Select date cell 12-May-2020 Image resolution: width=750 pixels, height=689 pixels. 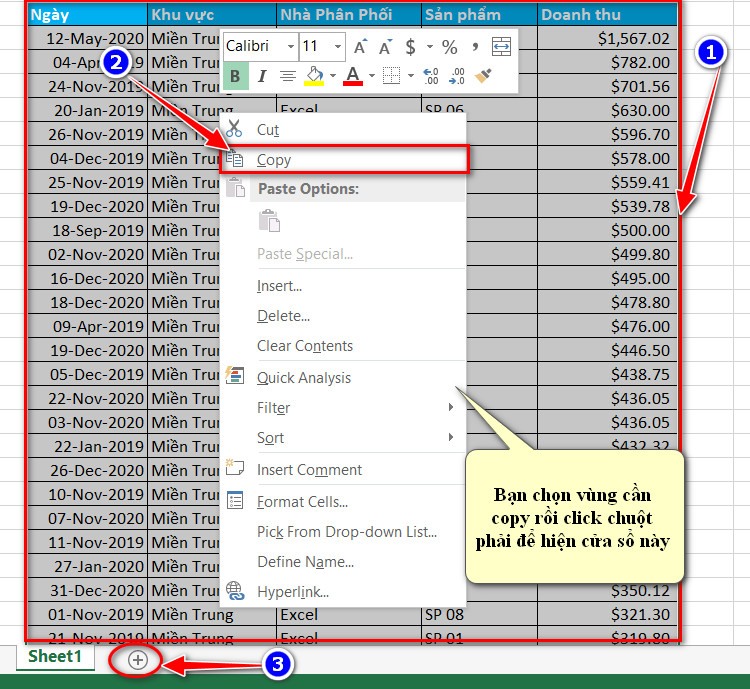pos(88,38)
